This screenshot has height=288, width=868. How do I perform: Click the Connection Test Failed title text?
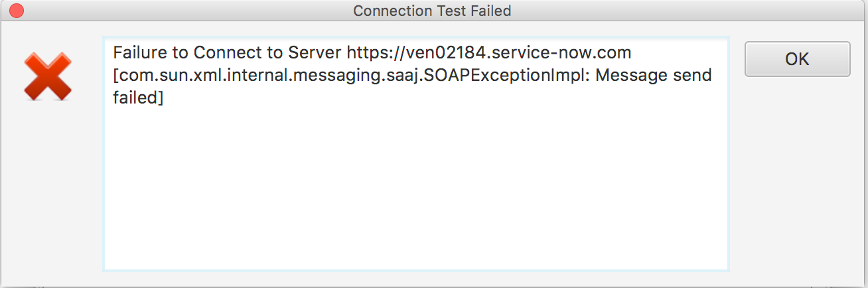432,11
